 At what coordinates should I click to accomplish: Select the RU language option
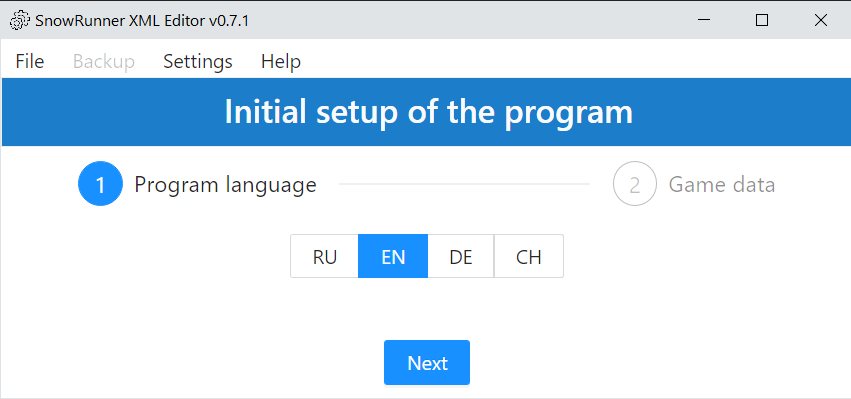tap(325, 256)
